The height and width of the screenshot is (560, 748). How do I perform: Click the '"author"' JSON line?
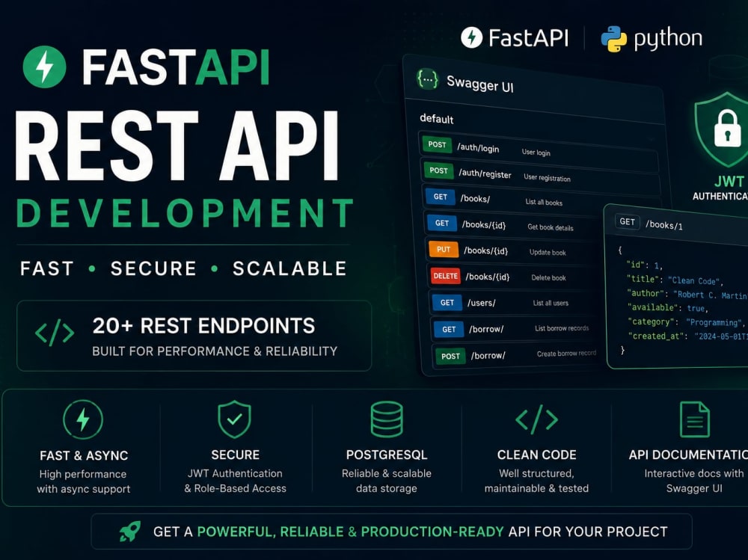tap(687, 294)
